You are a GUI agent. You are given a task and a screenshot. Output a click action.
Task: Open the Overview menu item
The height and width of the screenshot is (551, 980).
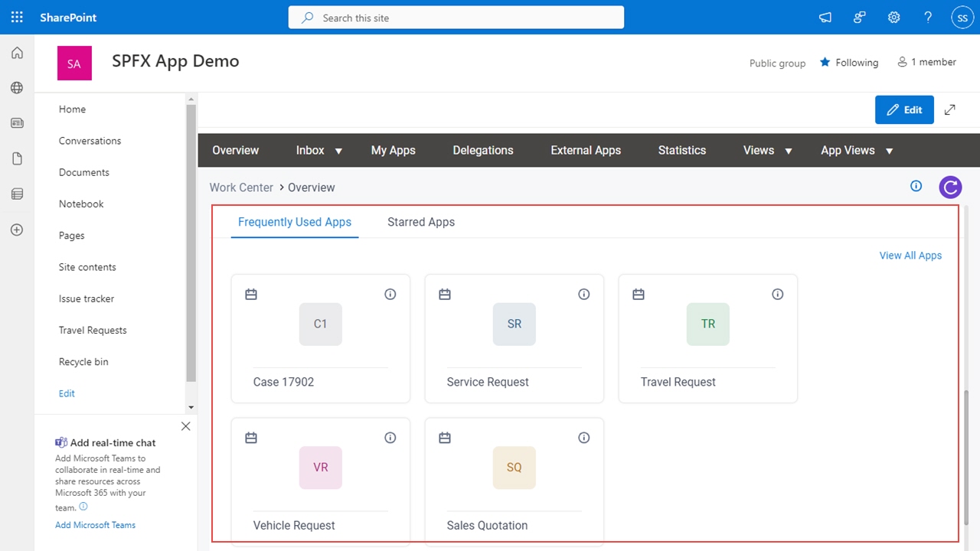click(236, 150)
